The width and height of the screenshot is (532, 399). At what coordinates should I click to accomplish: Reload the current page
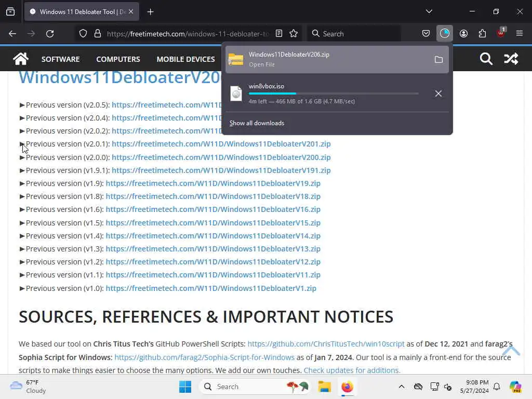click(50, 34)
